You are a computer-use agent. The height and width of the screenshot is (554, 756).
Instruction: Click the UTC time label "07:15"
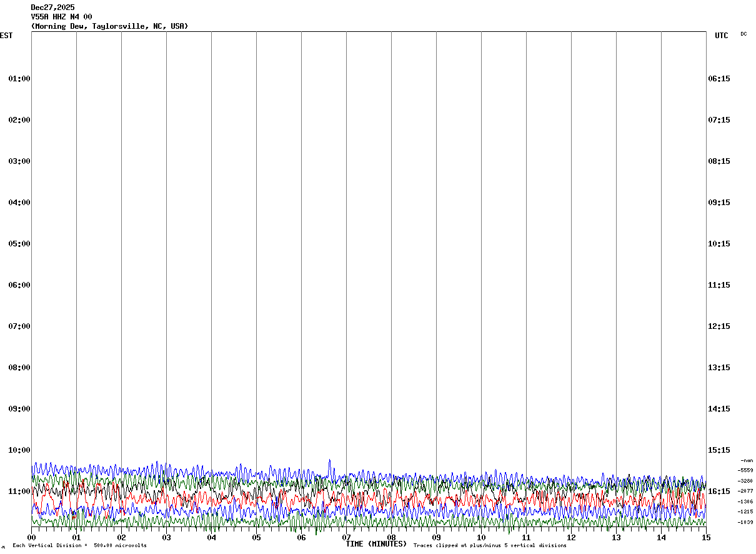point(719,120)
